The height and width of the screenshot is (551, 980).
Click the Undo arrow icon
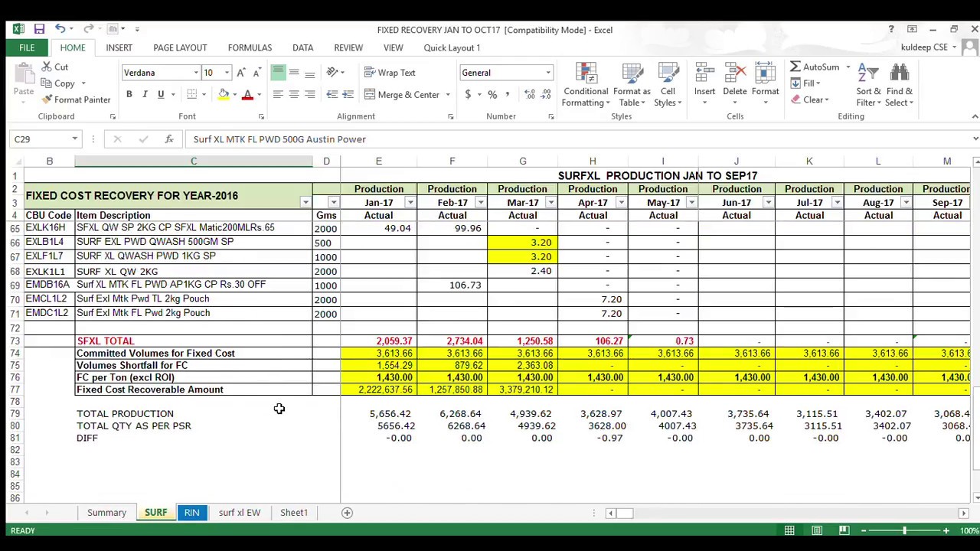[x=60, y=29]
